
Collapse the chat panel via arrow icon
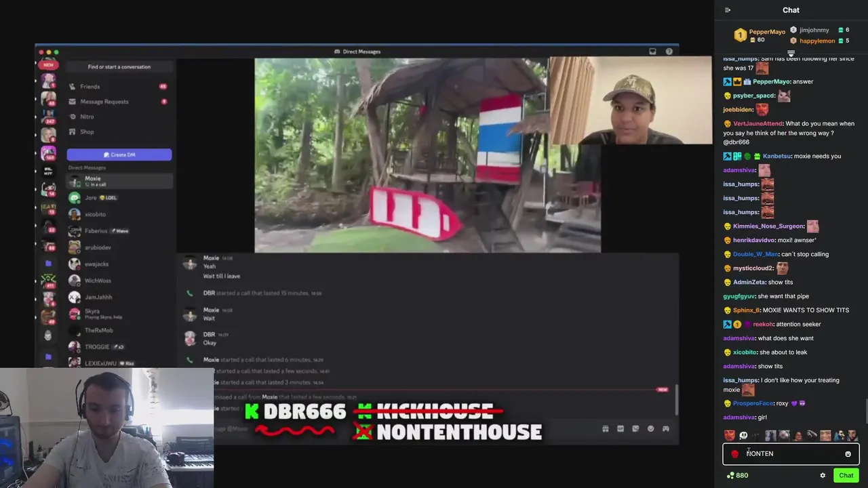[728, 10]
